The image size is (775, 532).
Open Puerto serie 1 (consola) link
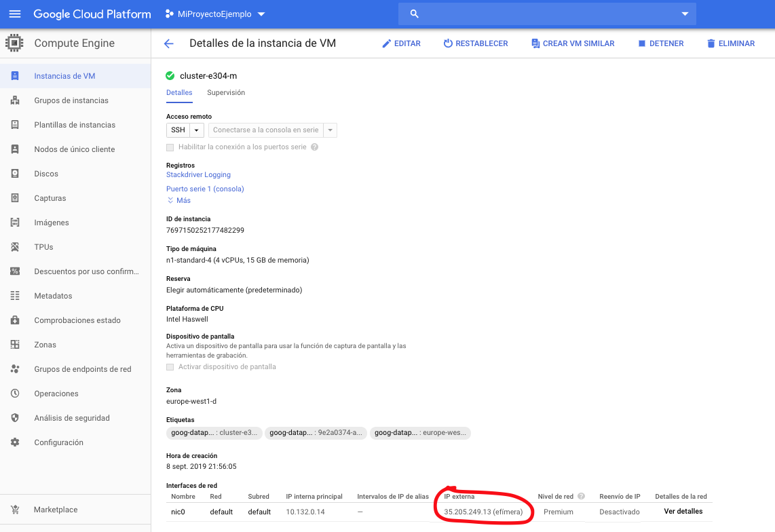point(205,189)
